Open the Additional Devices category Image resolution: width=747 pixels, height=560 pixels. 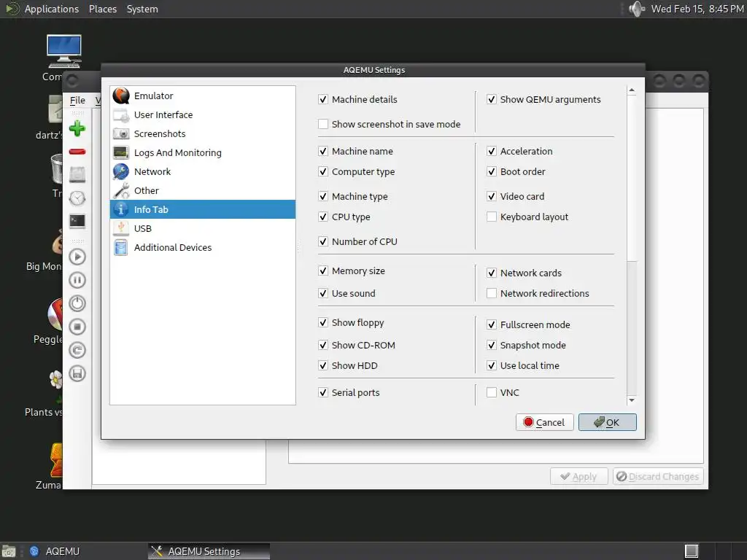(x=203, y=248)
